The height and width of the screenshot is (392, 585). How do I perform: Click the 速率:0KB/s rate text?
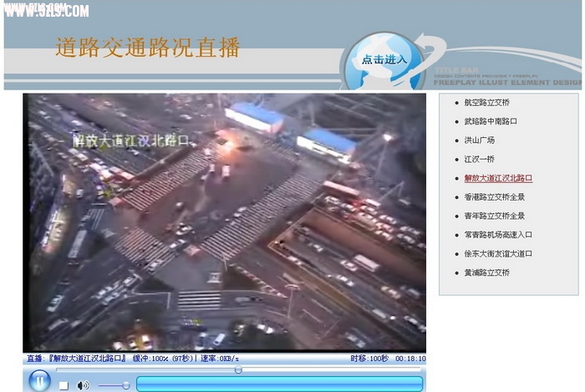pyautogui.click(x=220, y=359)
